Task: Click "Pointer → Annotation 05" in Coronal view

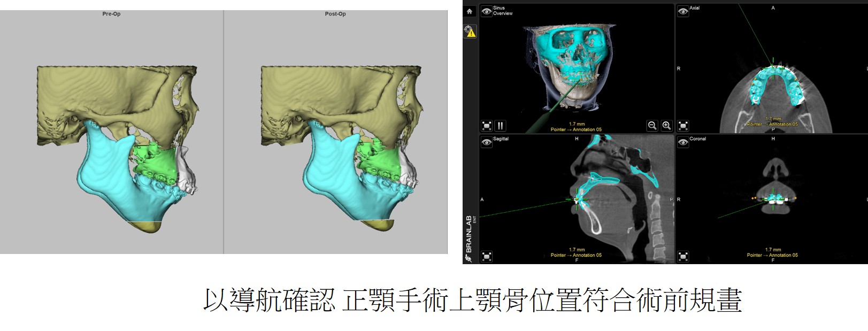Action: pos(772,255)
